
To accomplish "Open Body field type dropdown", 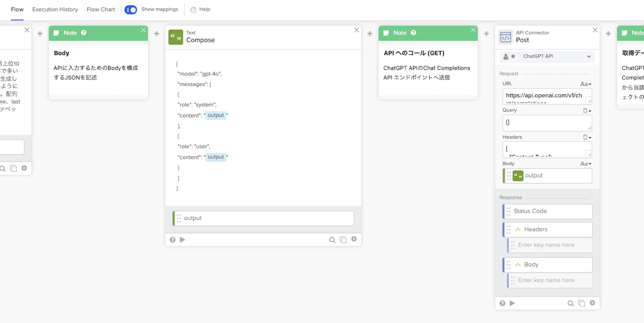I will pyautogui.click(x=586, y=164).
